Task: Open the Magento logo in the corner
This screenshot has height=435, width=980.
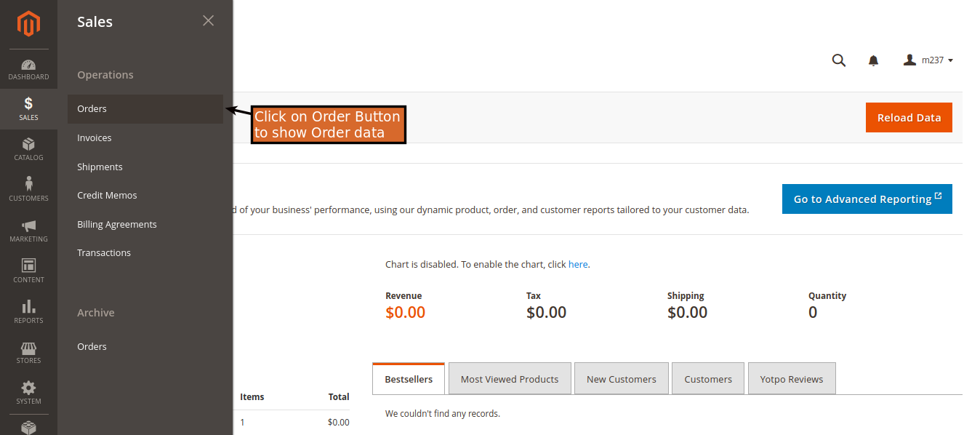Action: [x=28, y=23]
